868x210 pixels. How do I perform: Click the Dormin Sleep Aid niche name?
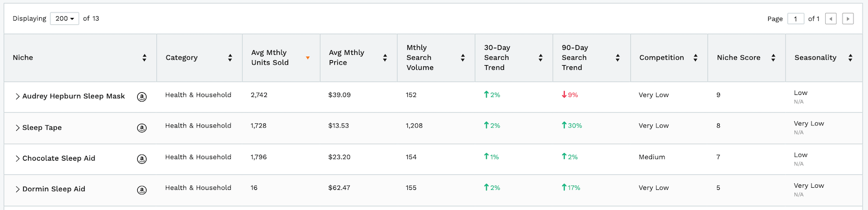[54, 189]
